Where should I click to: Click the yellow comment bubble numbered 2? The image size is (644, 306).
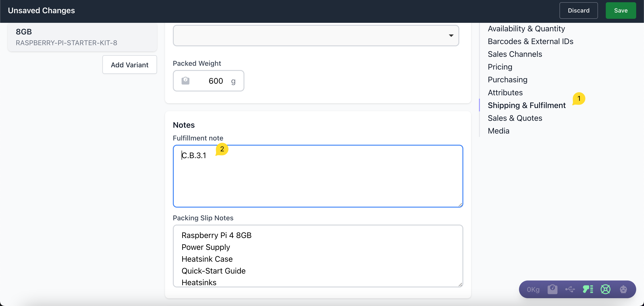(222, 149)
